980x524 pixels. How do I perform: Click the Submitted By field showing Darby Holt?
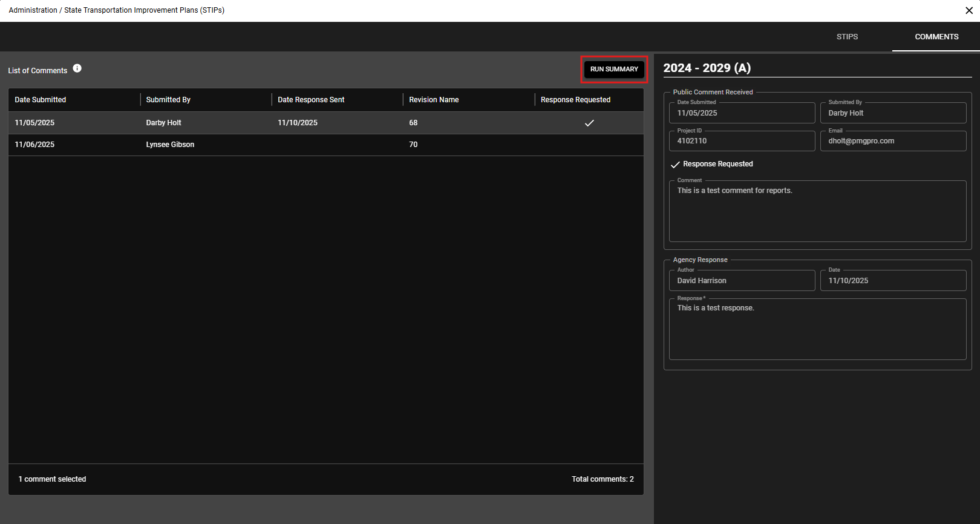coord(893,113)
